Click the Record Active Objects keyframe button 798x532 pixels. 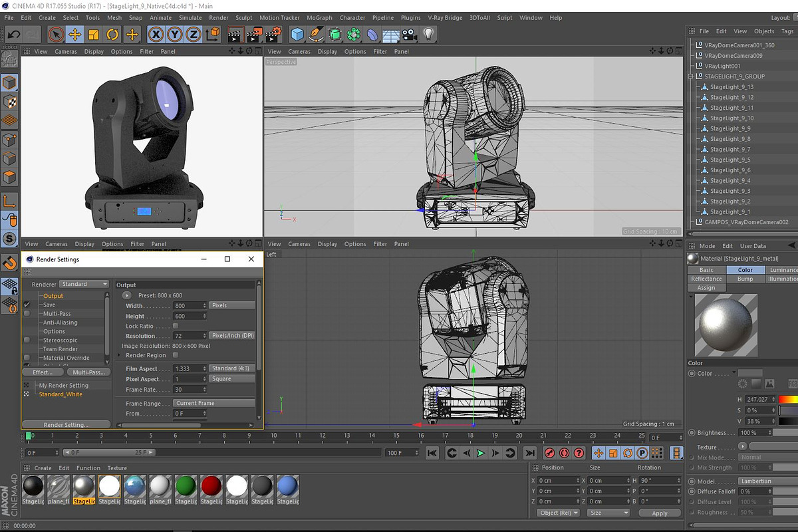coord(550,453)
